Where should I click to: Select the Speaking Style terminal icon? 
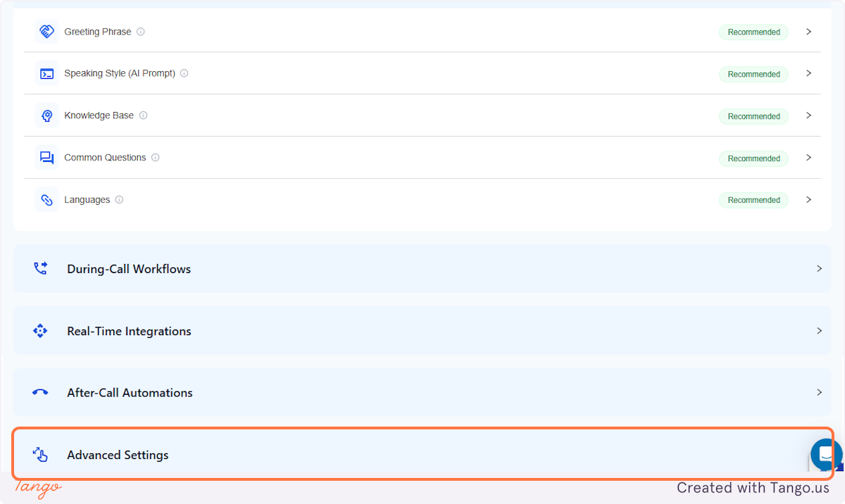[46, 73]
